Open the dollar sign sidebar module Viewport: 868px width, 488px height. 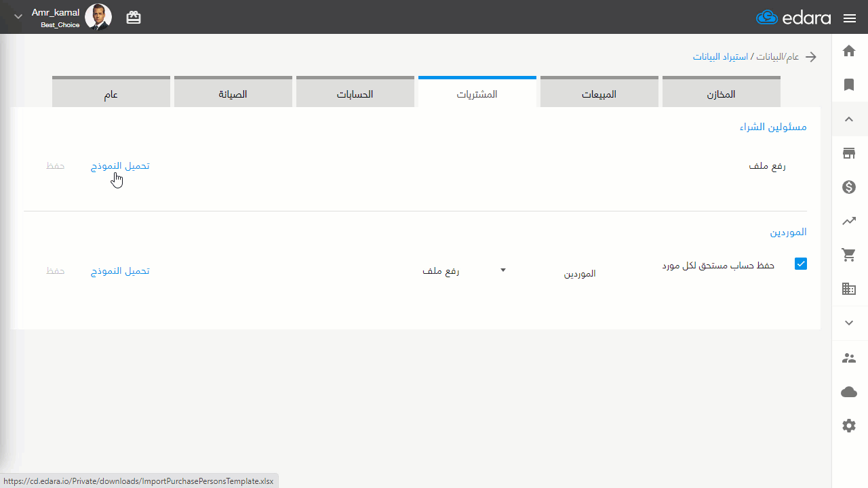click(849, 187)
